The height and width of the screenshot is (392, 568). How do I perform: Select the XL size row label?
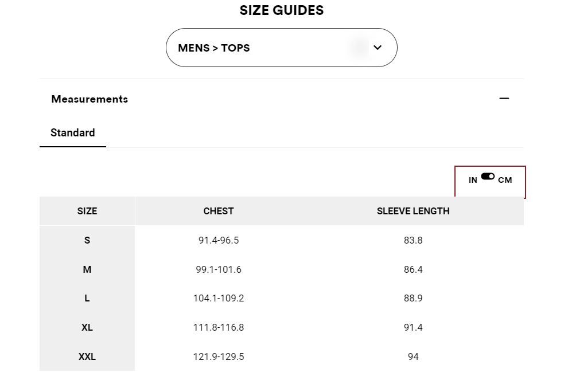click(87, 328)
